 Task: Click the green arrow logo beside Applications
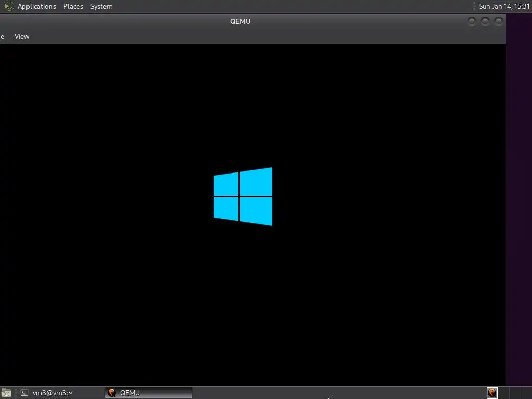coord(8,6)
